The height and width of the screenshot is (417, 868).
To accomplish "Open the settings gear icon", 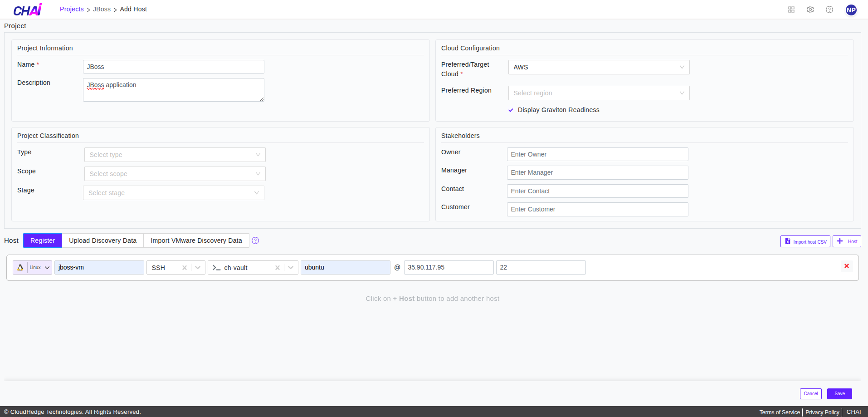I will [810, 10].
